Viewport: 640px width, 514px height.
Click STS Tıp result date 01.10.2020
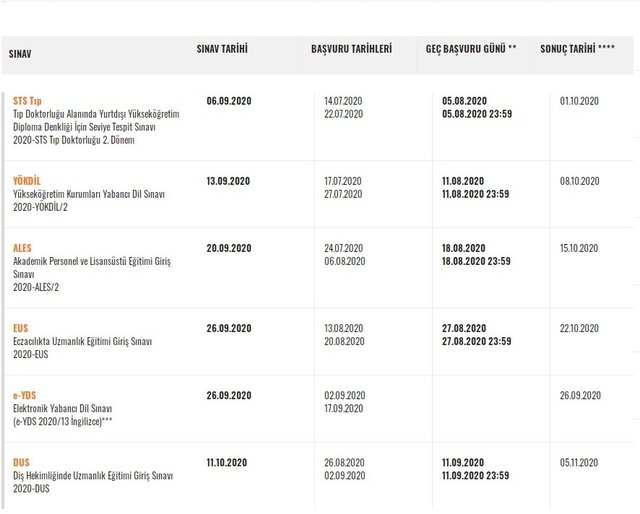[x=579, y=102]
